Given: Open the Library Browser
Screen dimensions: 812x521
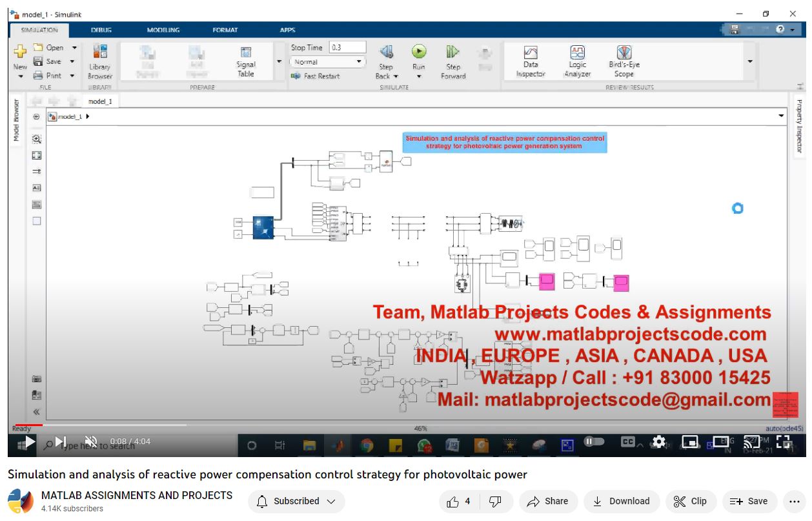Looking at the screenshot, I should click(100, 61).
